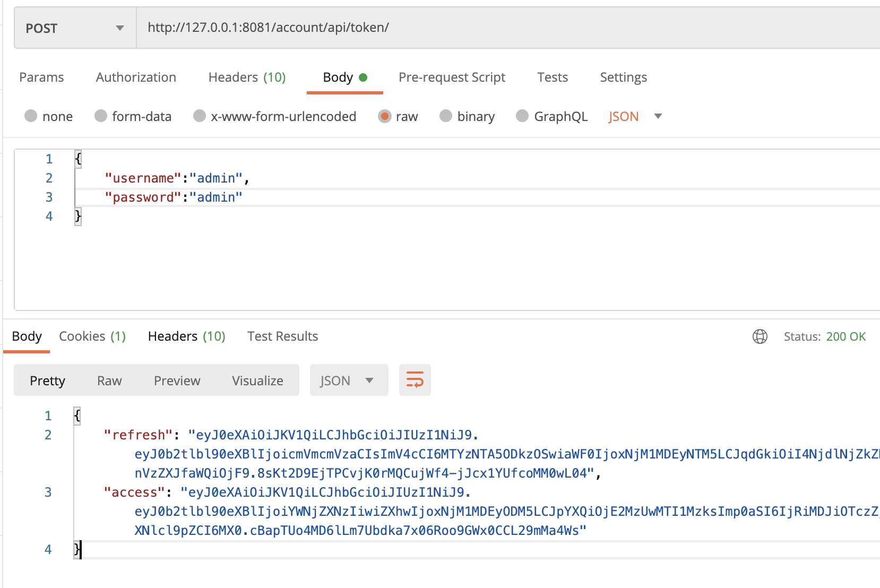This screenshot has width=880, height=588.
Task: Select the none body type radio
Action: click(x=31, y=116)
